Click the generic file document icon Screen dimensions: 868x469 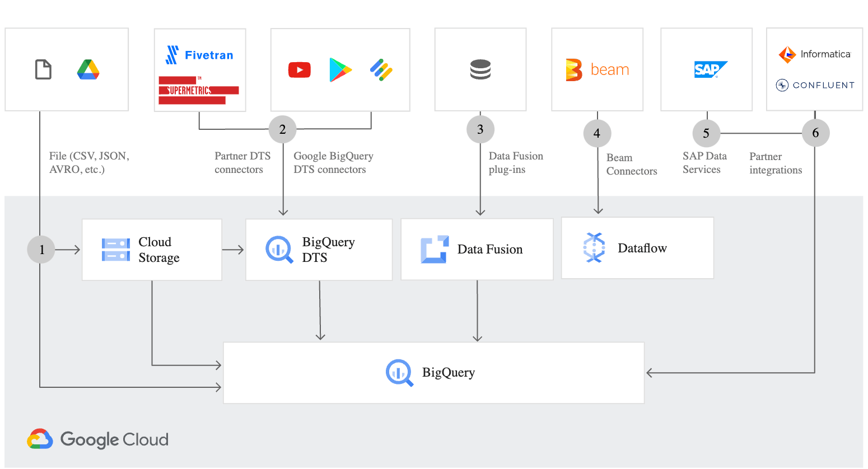[43, 69]
